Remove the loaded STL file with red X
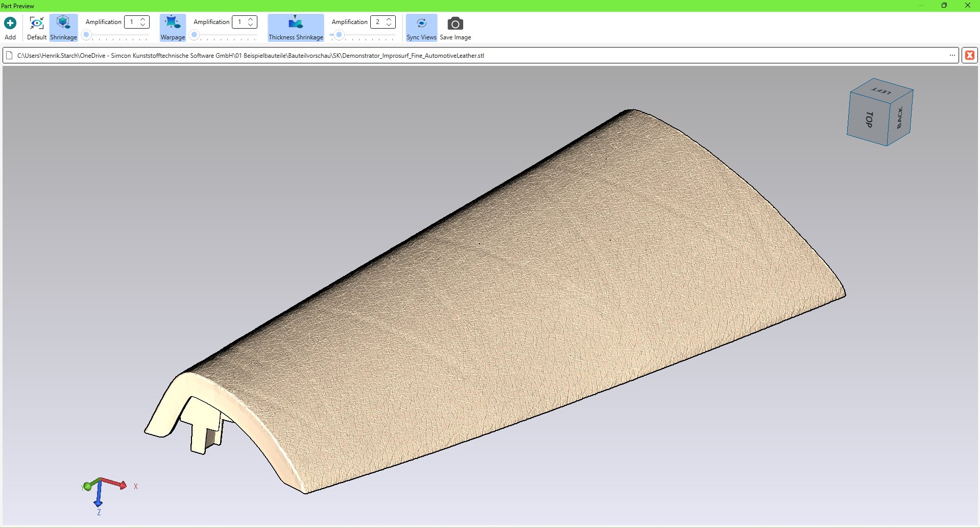The height and width of the screenshot is (528, 980). coord(969,55)
